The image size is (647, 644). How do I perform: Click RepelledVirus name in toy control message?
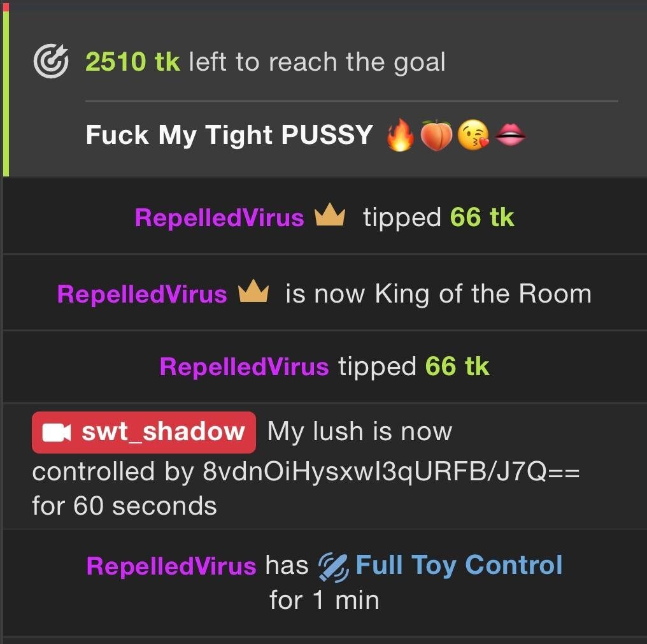[x=171, y=566]
